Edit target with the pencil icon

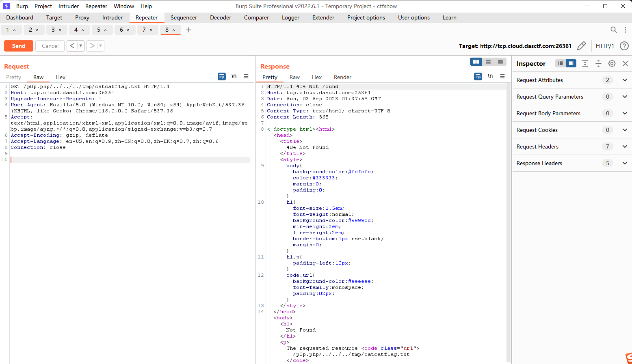coord(581,46)
